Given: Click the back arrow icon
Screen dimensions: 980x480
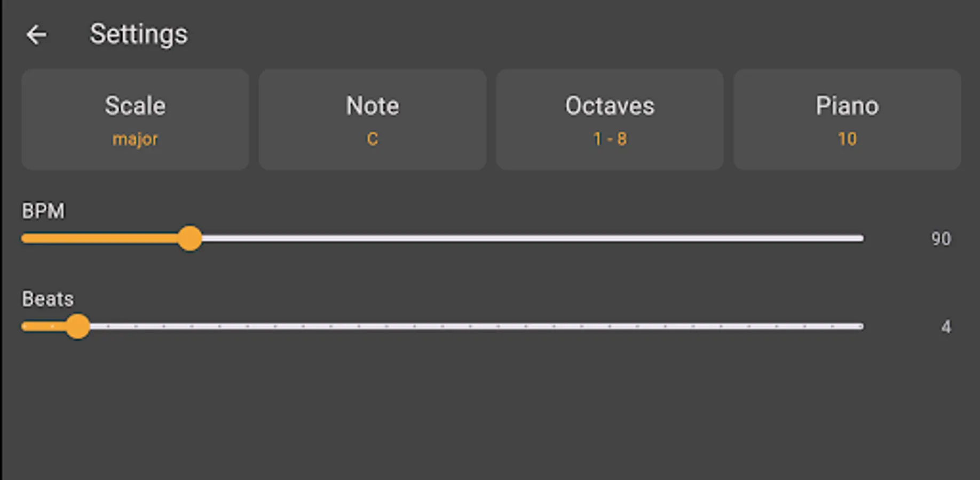Looking at the screenshot, I should pos(36,35).
